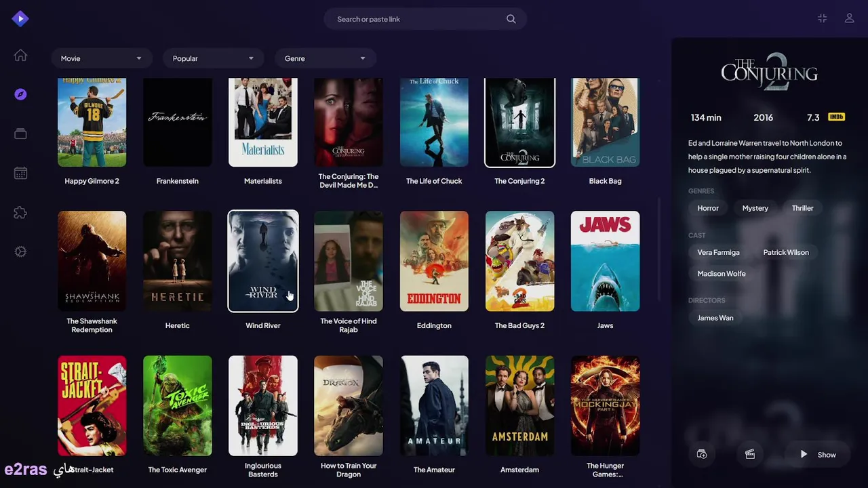868x488 pixels.
Task: Click the search magnifier icon
Action: [x=511, y=19]
